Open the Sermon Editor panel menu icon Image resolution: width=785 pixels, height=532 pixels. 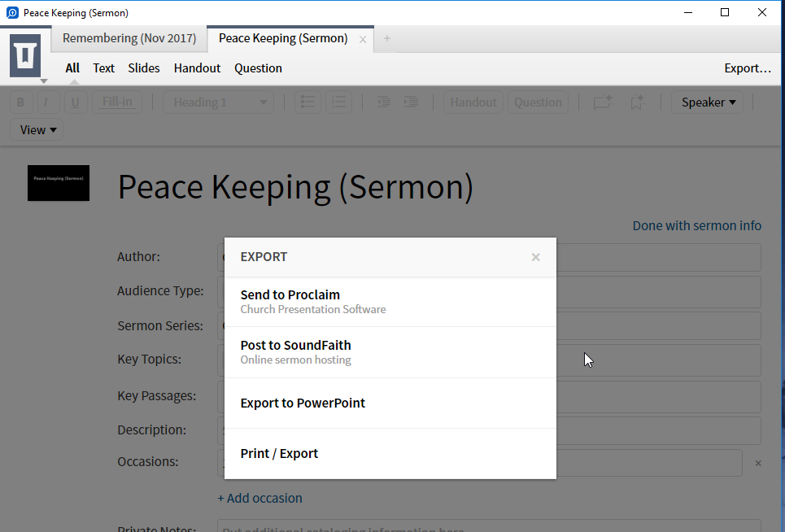coord(25,55)
